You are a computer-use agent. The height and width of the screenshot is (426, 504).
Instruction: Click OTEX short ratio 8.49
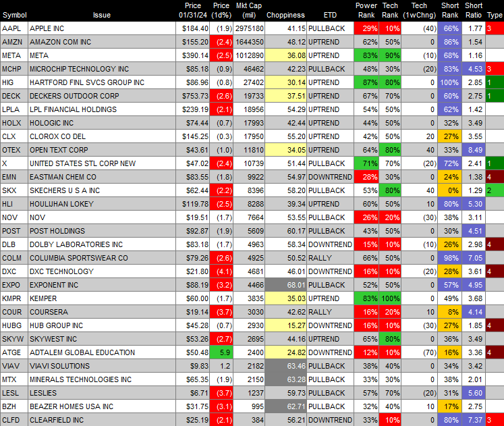tap(474, 150)
